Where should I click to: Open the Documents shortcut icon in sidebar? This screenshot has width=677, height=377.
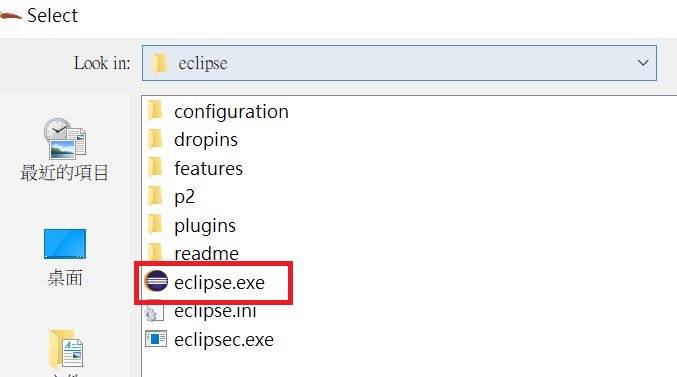(66, 348)
